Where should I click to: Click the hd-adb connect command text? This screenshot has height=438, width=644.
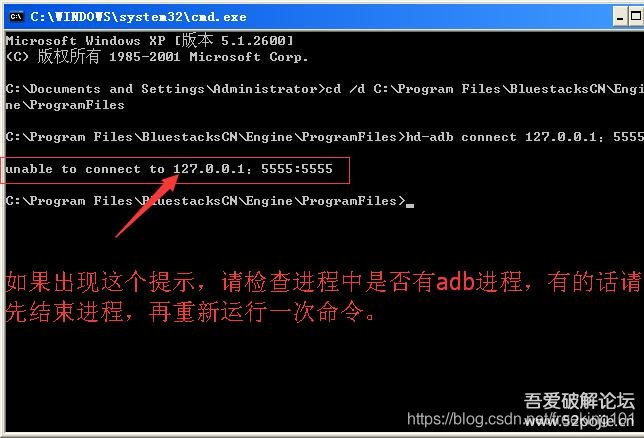point(524,137)
